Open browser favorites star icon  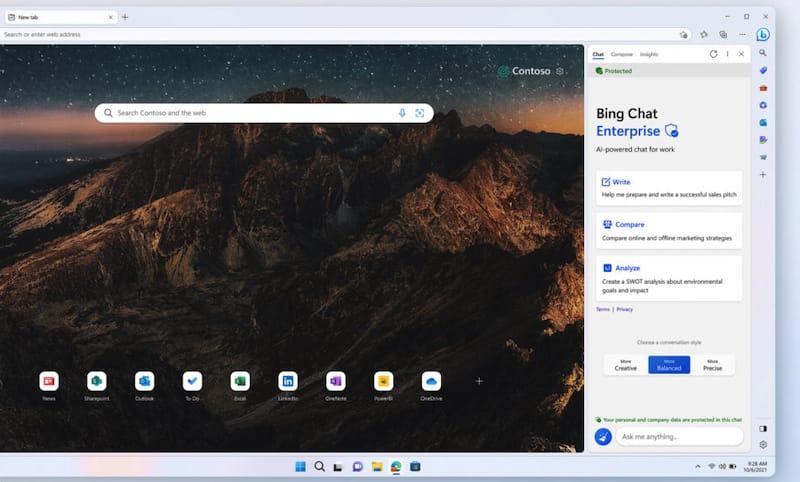pyautogui.click(x=704, y=35)
